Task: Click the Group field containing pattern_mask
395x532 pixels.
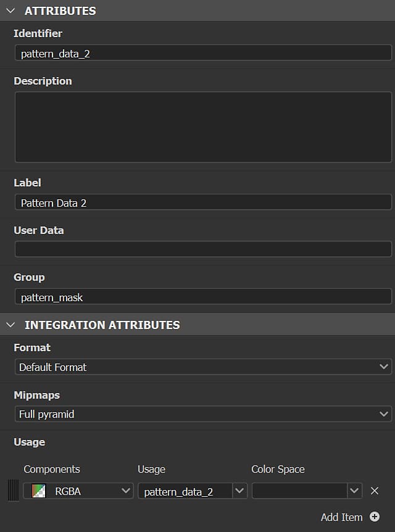Action: [202, 297]
